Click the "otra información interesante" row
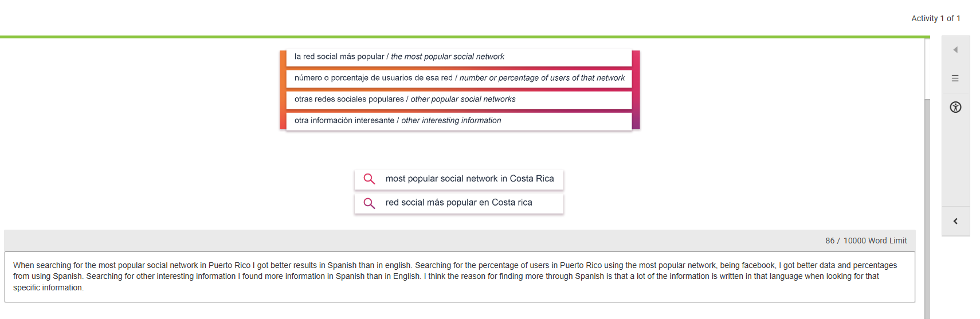Screen dimensions: 980x319 [x=458, y=120]
